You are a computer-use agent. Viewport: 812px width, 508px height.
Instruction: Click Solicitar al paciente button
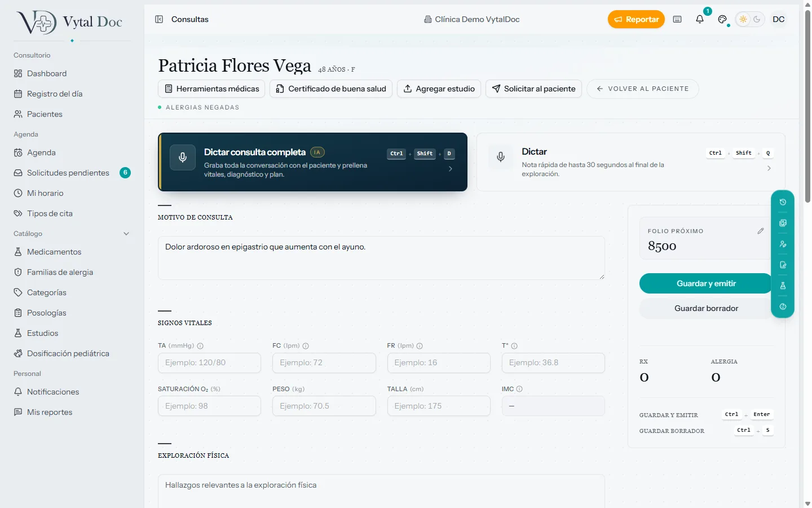(x=533, y=89)
